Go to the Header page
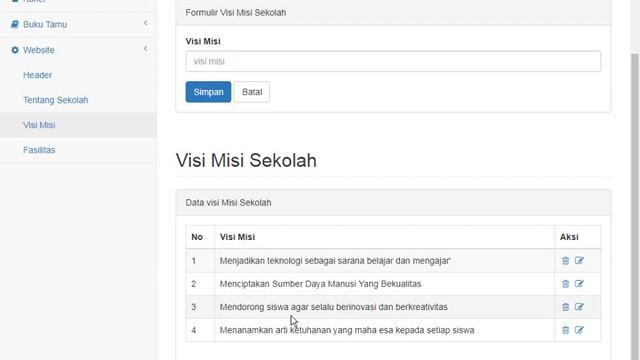The image size is (640, 360). coord(38,75)
